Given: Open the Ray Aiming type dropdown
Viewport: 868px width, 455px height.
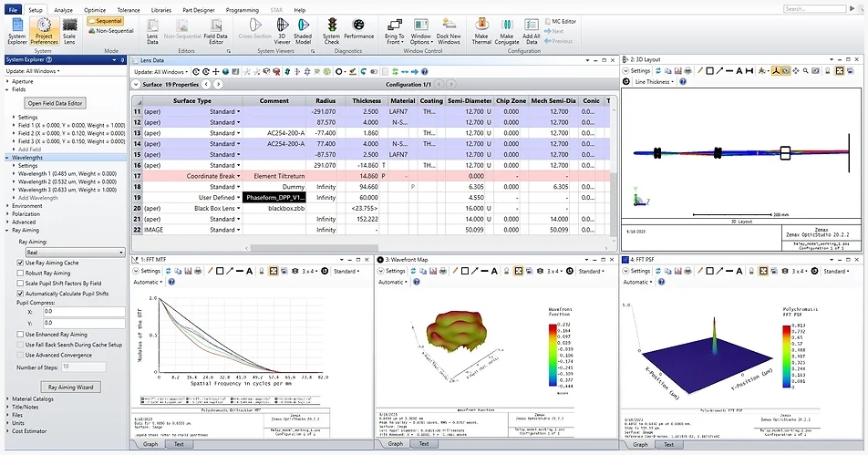Looking at the screenshot, I should pos(75,252).
